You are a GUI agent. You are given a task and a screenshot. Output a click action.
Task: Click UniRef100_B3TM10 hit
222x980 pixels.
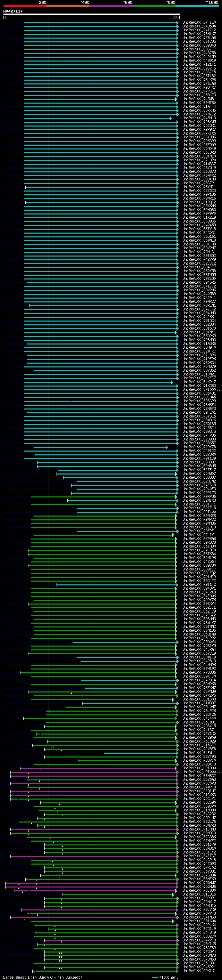pos(199,156)
